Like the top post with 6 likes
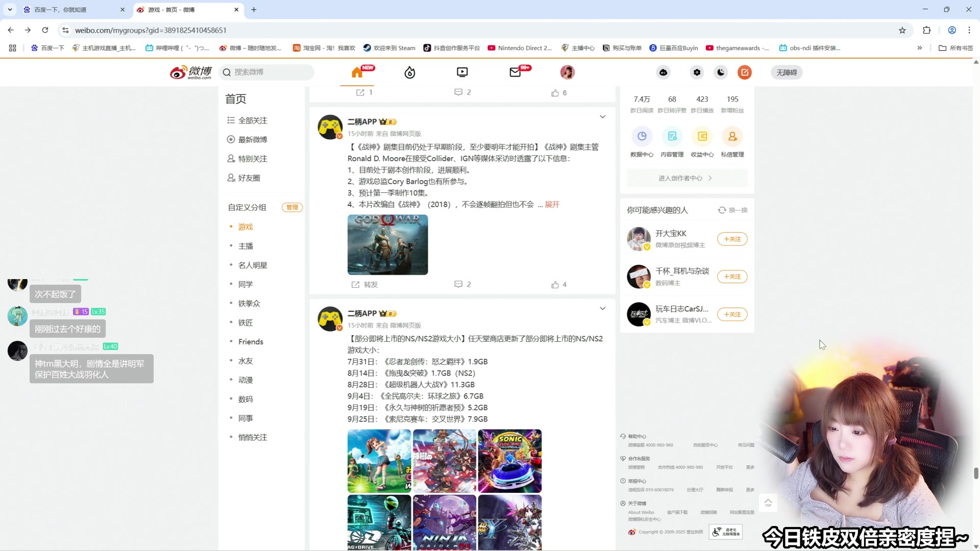Viewport: 980px width, 551px height. (559, 93)
